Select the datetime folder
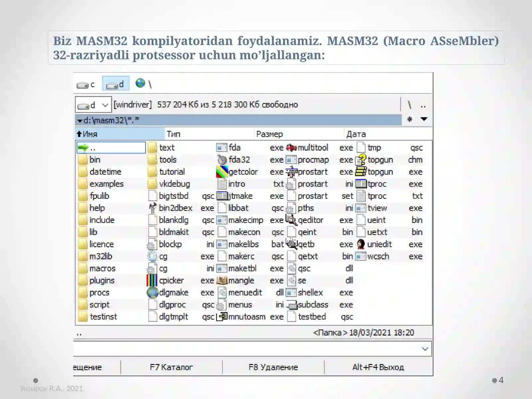 (100, 172)
